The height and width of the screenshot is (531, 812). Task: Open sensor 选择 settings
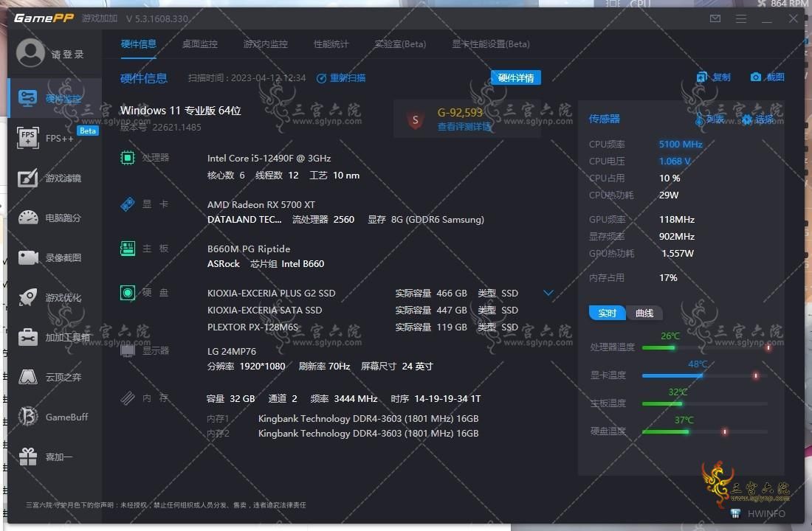click(757, 119)
